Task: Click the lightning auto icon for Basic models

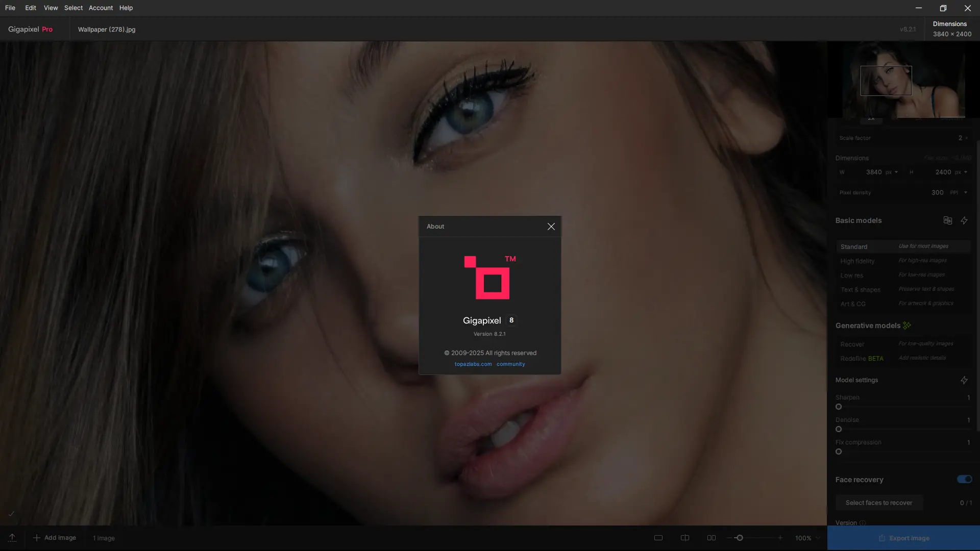Action: point(964,220)
